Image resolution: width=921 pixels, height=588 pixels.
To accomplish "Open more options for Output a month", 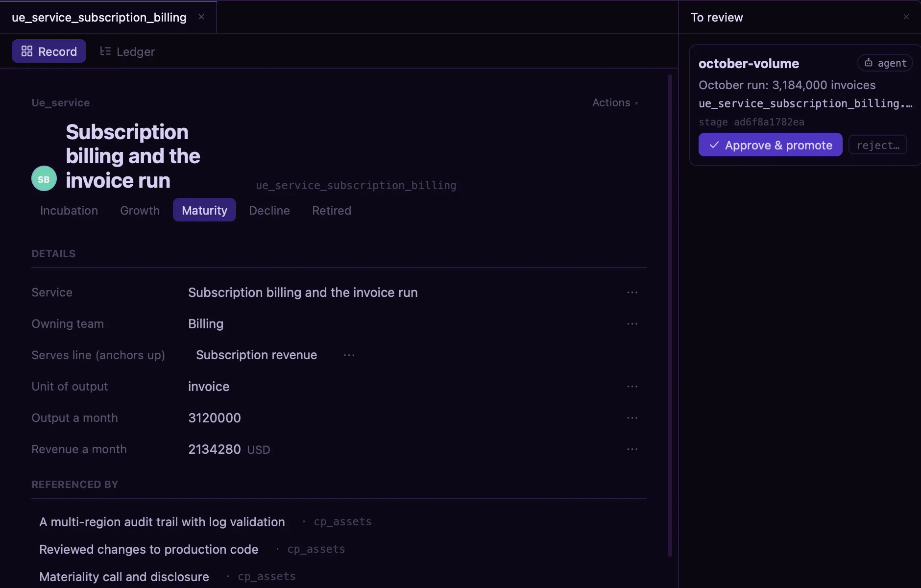I will tap(632, 418).
